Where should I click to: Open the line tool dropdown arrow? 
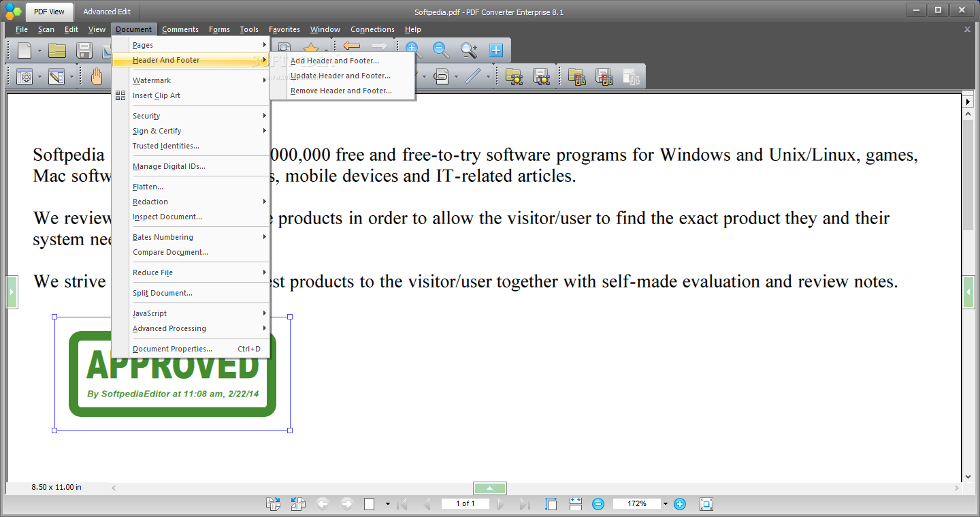tap(488, 77)
